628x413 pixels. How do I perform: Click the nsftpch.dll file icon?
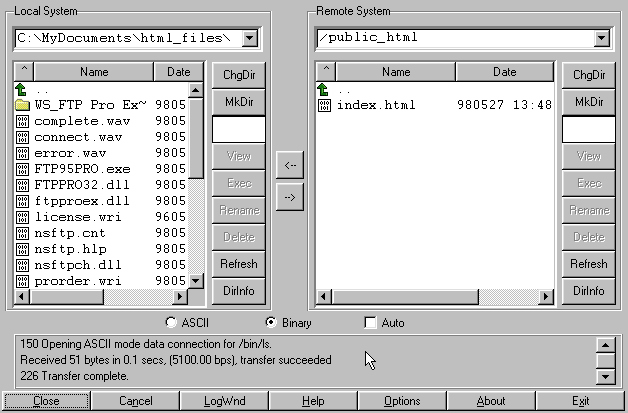pyautogui.click(x=22, y=265)
